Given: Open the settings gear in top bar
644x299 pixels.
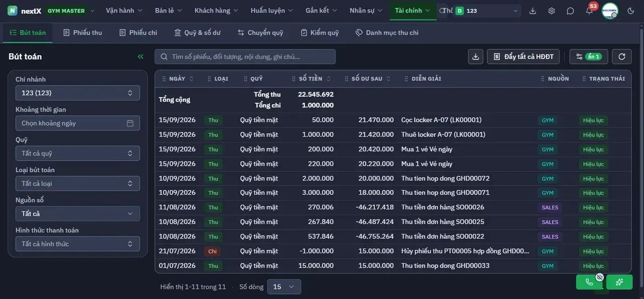Looking at the screenshot, I should click(551, 11).
